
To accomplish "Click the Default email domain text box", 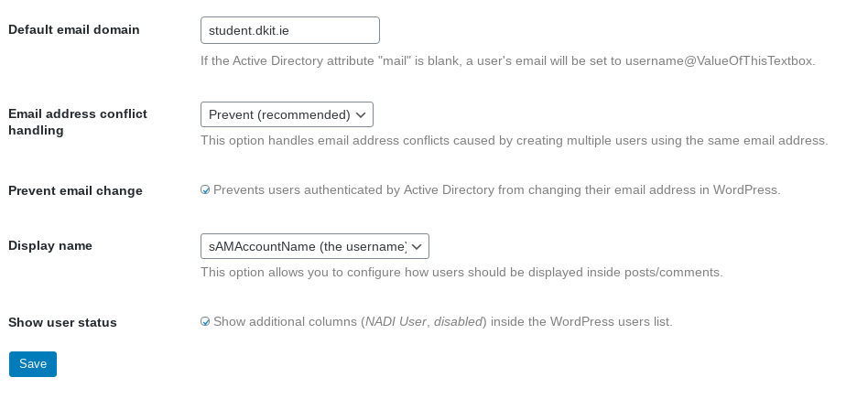I will [x=289, y=30].
